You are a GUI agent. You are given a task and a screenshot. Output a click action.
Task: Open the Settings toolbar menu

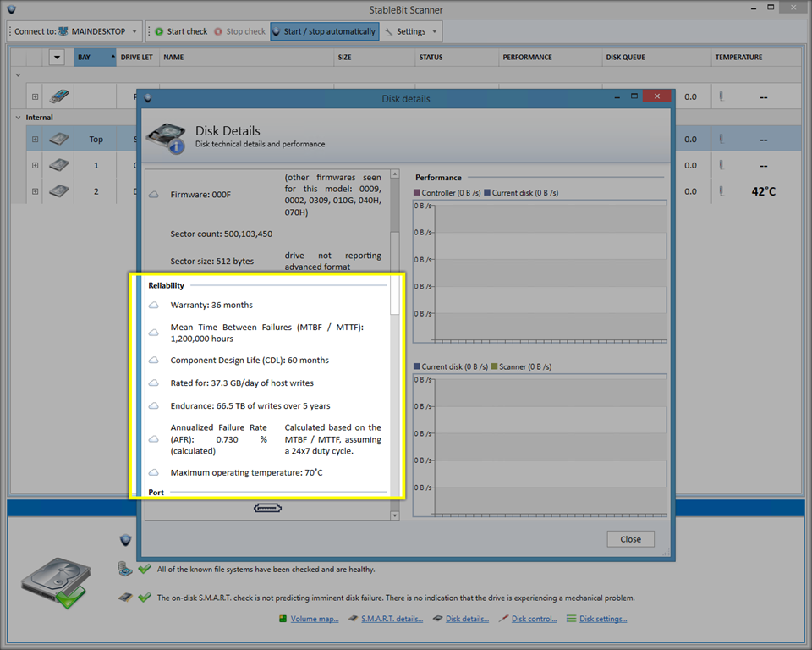412,31
